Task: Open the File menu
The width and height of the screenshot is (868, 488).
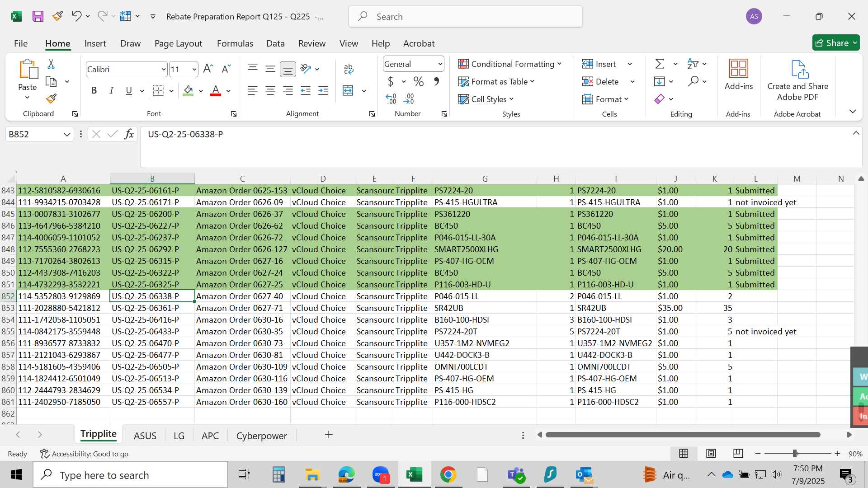Action: [x=21, y=43]
